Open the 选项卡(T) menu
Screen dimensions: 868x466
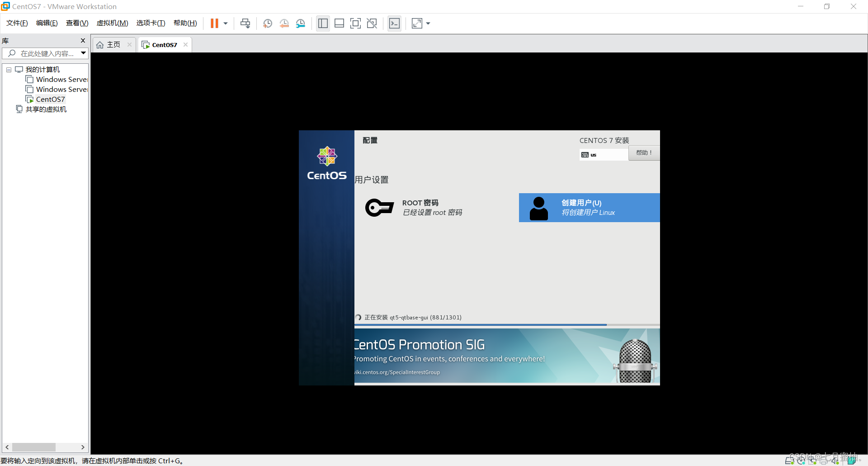[151, 23]
